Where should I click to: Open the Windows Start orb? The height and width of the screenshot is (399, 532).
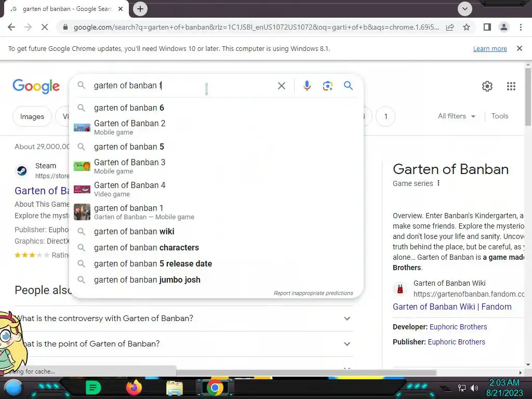tap(14, 388)
